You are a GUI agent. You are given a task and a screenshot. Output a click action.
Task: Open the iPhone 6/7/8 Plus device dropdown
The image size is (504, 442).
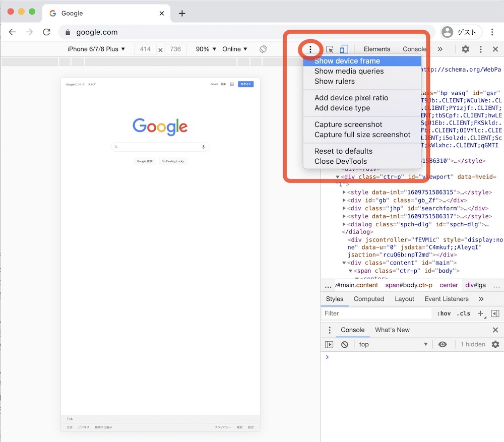[x=96, y=49]
